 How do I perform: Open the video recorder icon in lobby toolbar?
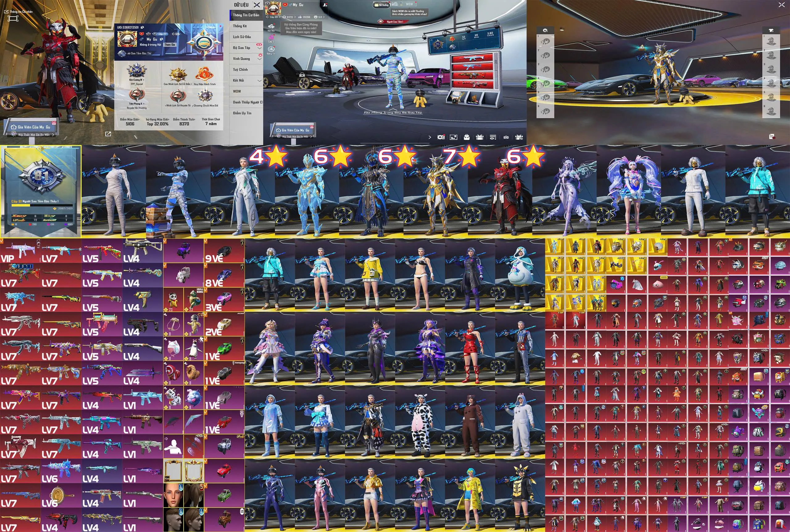[x=441, y=137]
